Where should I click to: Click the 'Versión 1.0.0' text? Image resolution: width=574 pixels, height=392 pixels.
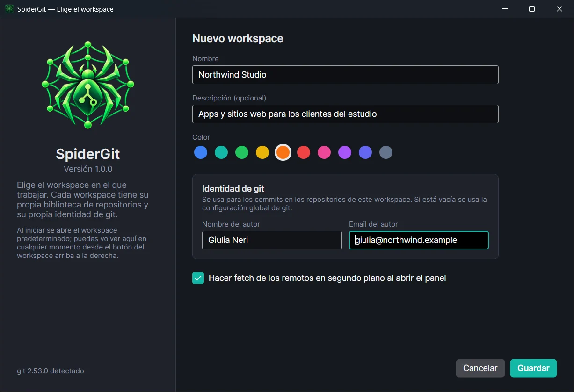pyautogui.click(x=88, y=169)
